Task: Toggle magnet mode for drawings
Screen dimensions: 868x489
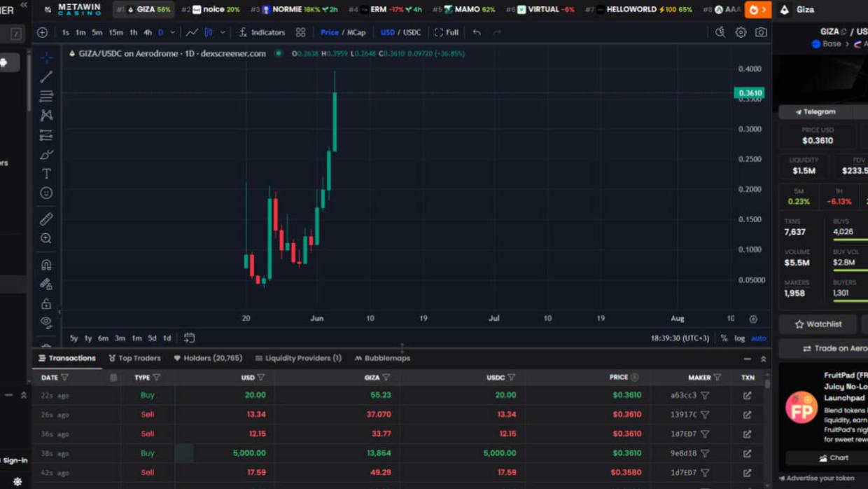Action: pos(46,265)
